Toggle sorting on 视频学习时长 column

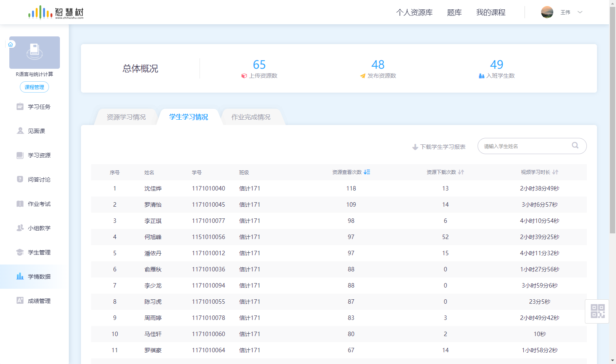point(555,172)
